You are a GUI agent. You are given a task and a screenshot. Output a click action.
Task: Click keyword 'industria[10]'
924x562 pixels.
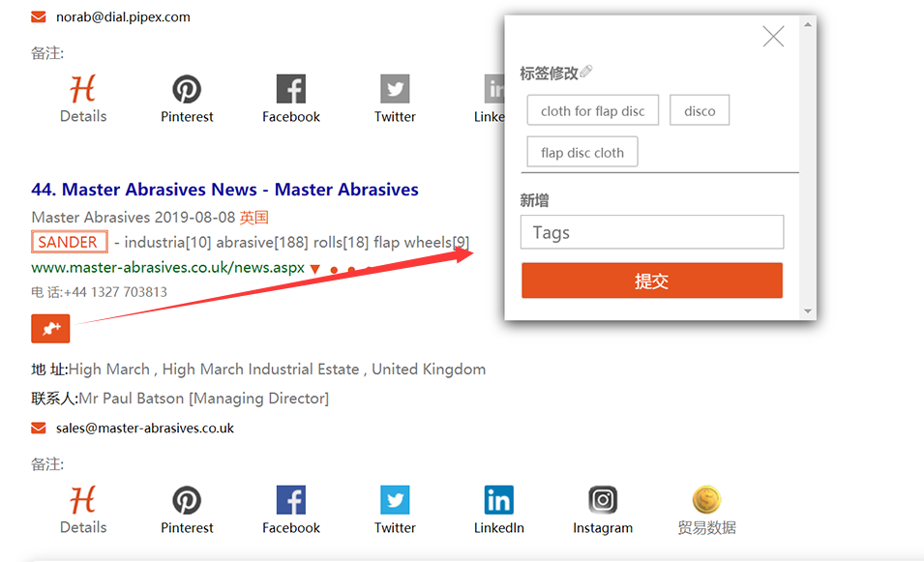point(168,242)
